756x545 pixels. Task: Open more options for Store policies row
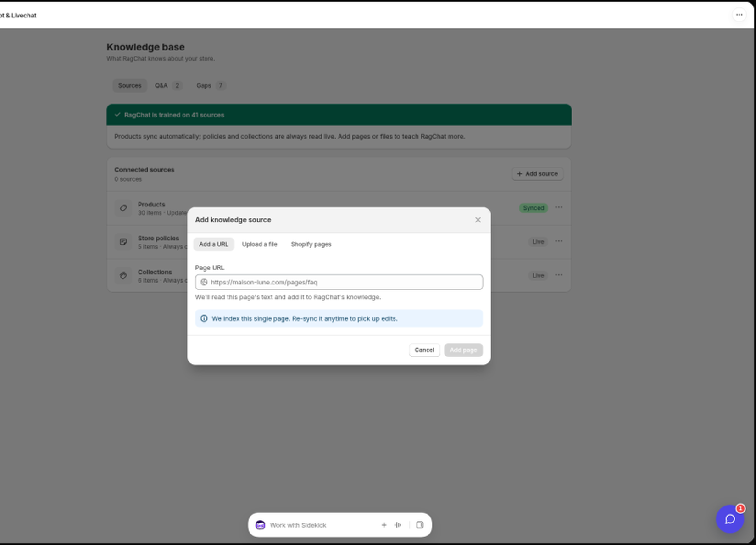[558, 241]
